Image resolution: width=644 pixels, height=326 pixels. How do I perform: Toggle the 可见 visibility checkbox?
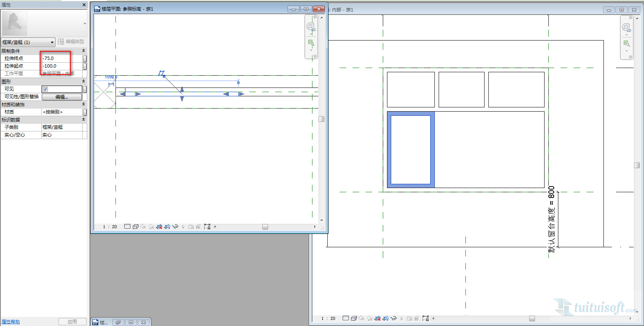45,89
